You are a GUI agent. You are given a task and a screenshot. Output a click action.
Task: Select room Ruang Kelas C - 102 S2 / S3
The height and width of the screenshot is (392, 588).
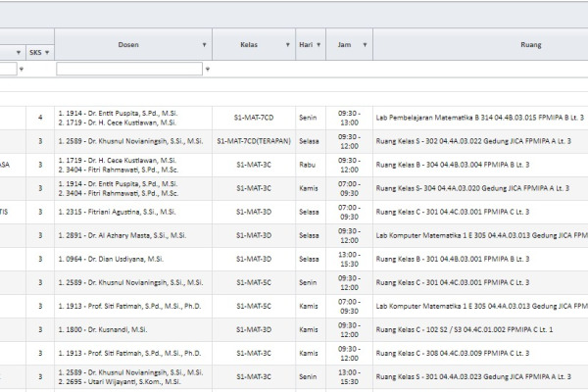click(465, 329)
